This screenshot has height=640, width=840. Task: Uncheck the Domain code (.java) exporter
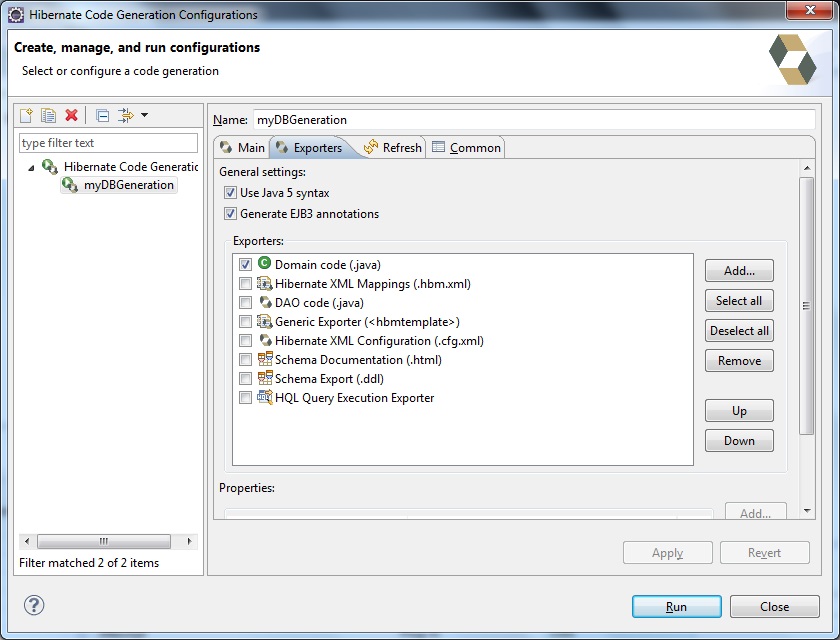point(245,264)
